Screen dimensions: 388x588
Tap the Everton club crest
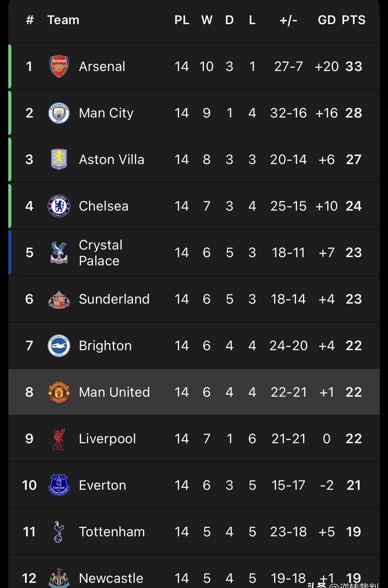click(x=59, y=485)
